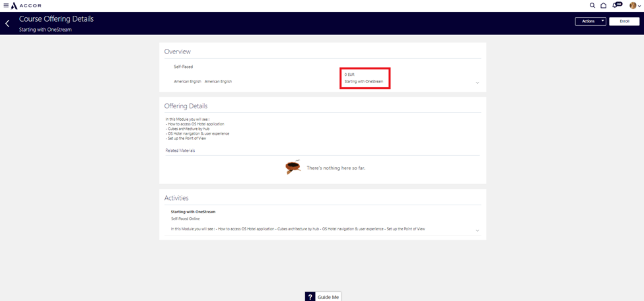Click '- How to access OS Hotel application' line
The width and height of the screenshot is (644, 301).
pos(195,123)
